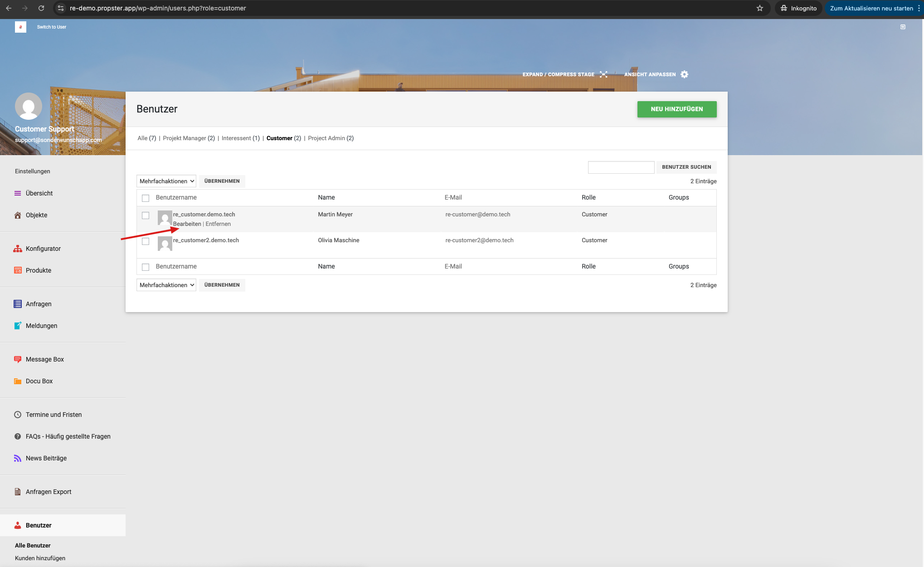Click the logout icon in top right
The image size is (924, 567).
(x=903, y=27)
